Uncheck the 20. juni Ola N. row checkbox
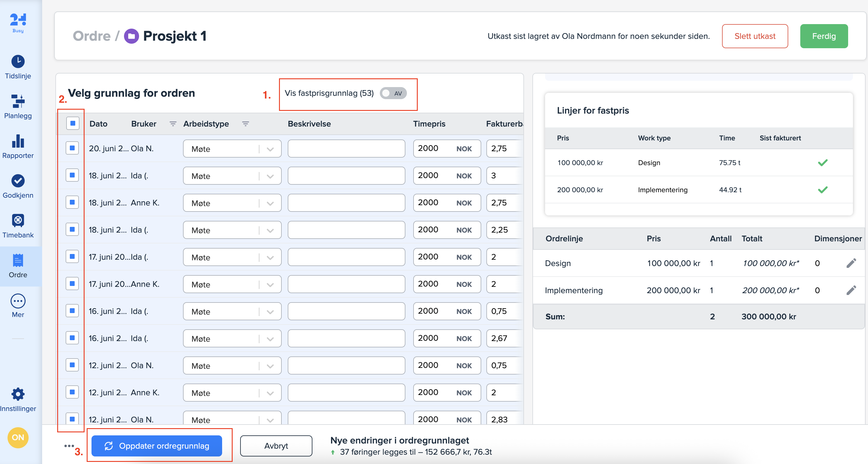The image size is (868, 464). point(72,148)
